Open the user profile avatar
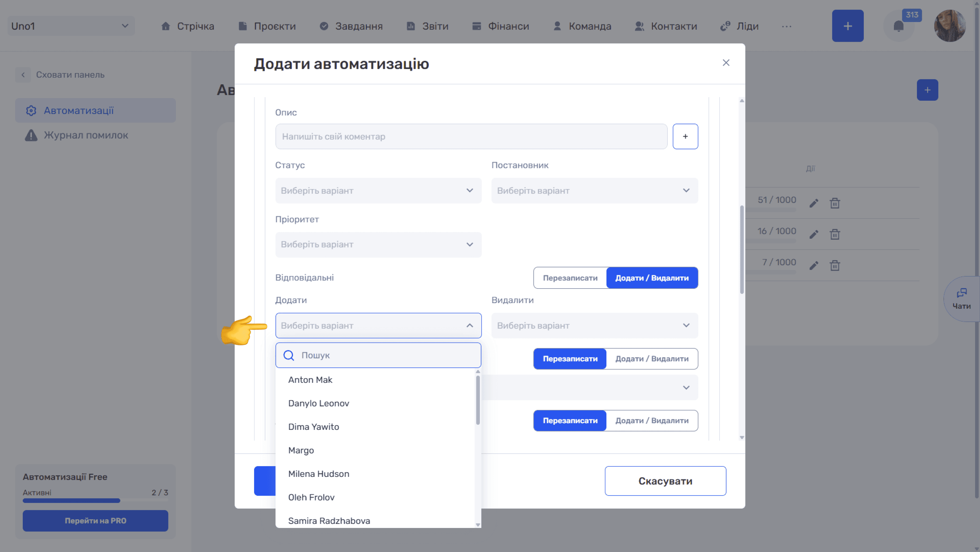Image resolution: width=980 pixels, height=552 pixels. tap(950, 26)
